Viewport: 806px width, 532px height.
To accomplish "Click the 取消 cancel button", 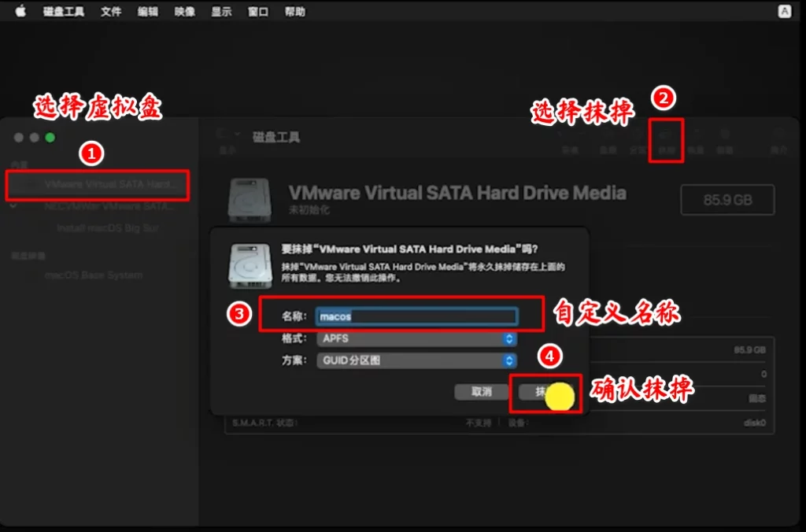I will [x=481, y=392].
